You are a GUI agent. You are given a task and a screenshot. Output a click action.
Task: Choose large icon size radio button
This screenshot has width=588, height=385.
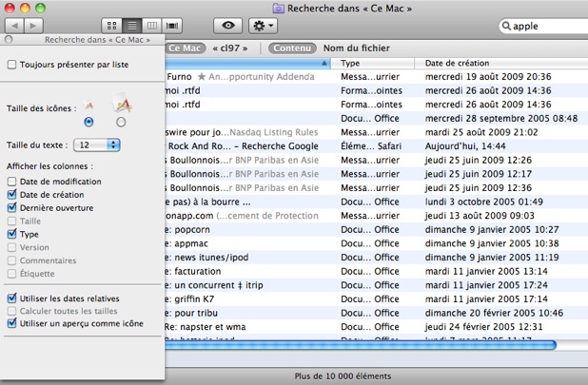click(121, 122)
